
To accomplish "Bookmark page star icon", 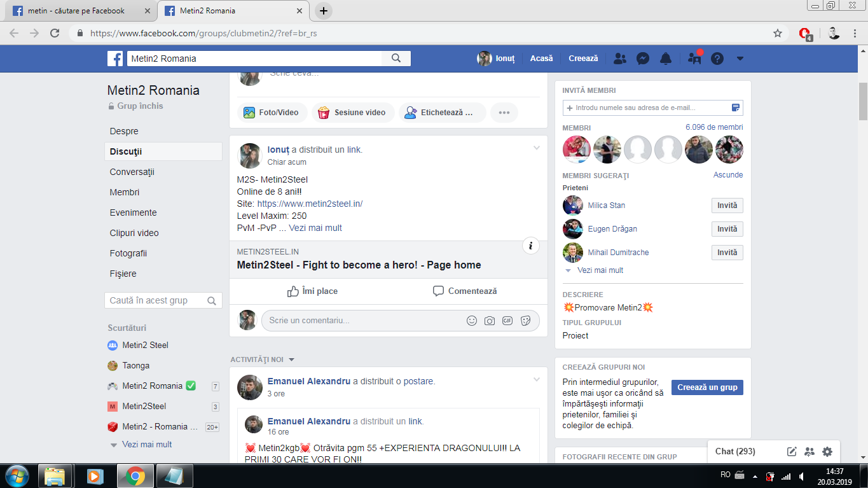I will 777,33.
